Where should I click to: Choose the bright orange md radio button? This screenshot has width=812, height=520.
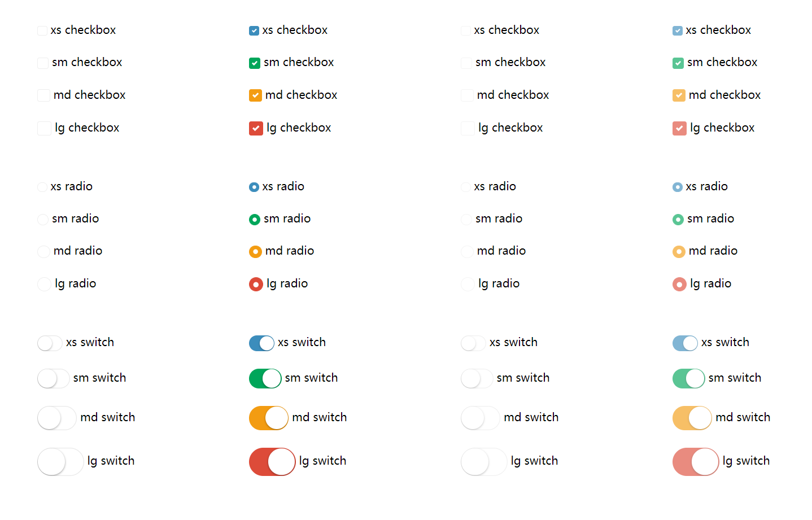pos(255,252)
